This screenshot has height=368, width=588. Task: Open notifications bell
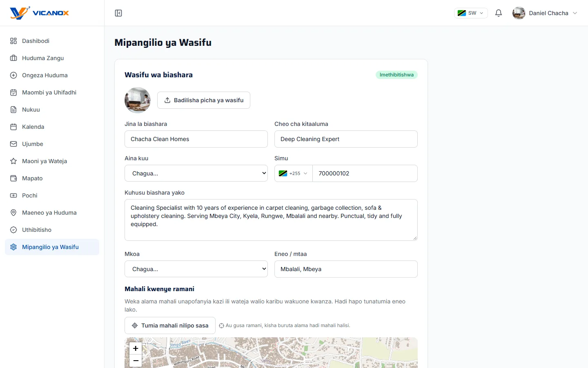499,13
